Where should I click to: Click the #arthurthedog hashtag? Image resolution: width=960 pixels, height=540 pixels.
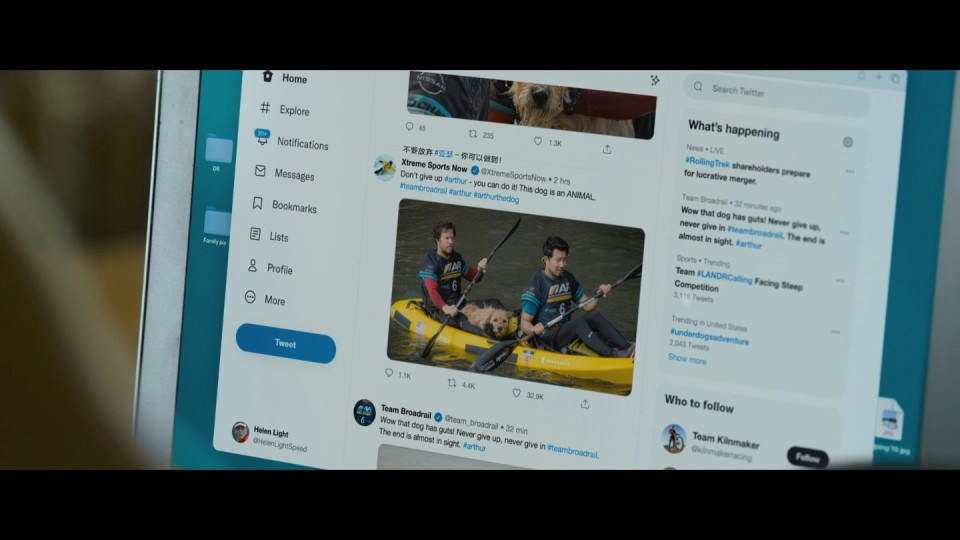point(497,198)
